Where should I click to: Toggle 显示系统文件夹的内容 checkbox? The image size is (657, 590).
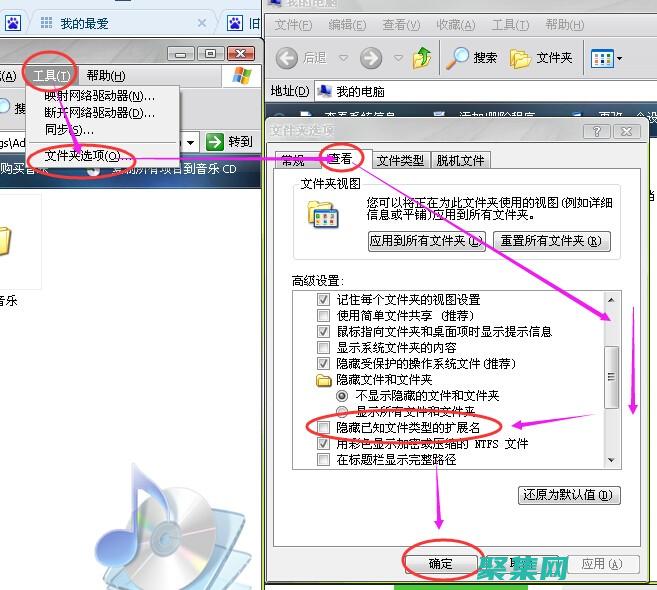point(323,347)
